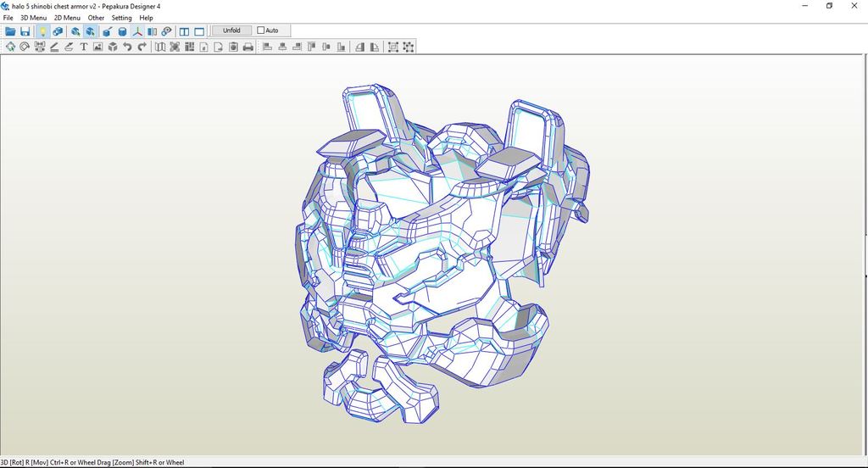868x468 pixels.
Task: Select the Add image tool icon
Action: point(98,47)
